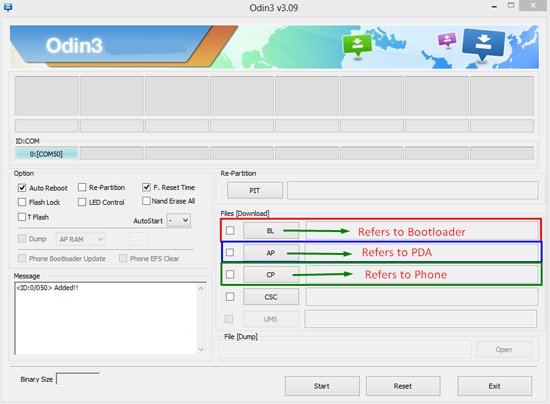Tick the Nand Erase All checkbox

coord(146,201)
